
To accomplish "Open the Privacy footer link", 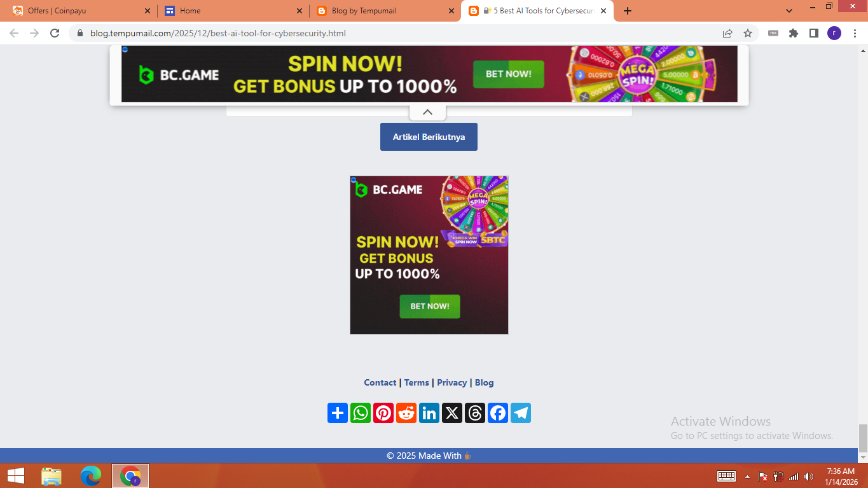I will click(x=452, y=382).
